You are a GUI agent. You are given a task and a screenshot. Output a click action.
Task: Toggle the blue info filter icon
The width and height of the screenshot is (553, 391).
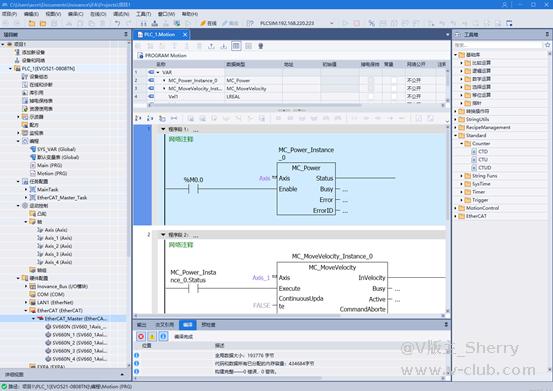pyautogui.click(x=163, y=336)
